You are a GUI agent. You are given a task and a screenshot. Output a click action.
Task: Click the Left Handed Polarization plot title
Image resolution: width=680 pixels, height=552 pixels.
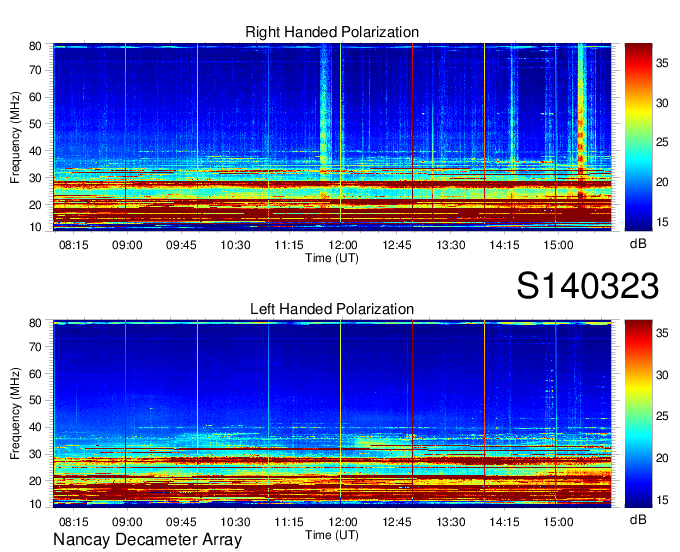point(332,309)
